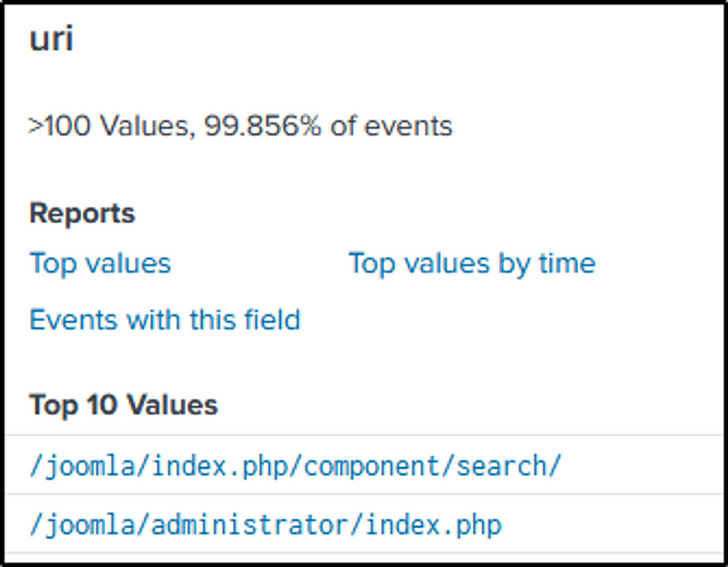The height and width of the screenshot is (567, 728).
Task: Show Events with this field
Action: point(165,320)
